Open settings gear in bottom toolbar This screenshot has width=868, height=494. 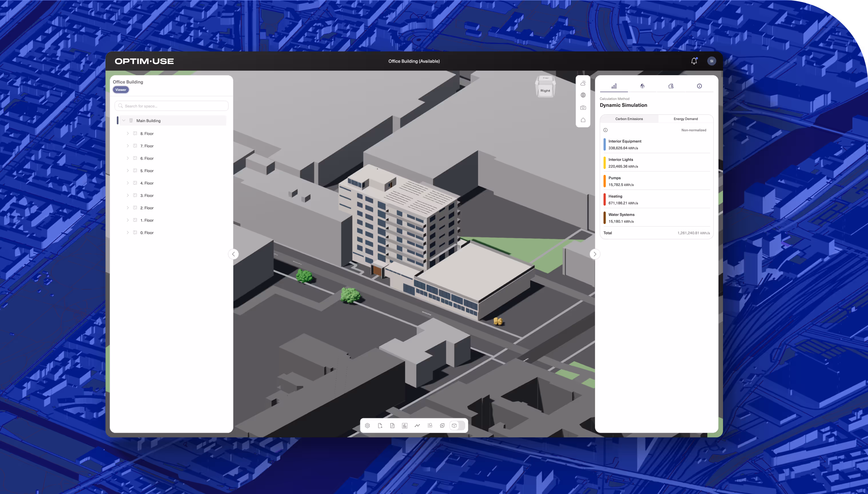(x=367, y=425)
